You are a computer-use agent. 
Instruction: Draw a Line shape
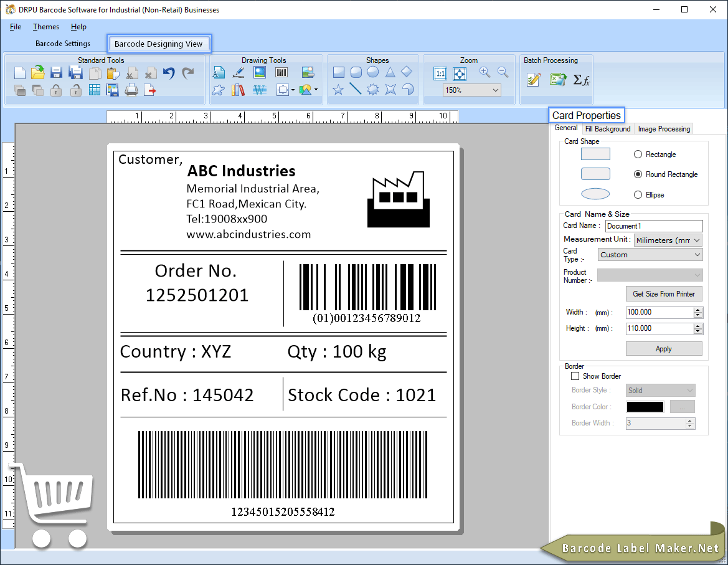356,88
